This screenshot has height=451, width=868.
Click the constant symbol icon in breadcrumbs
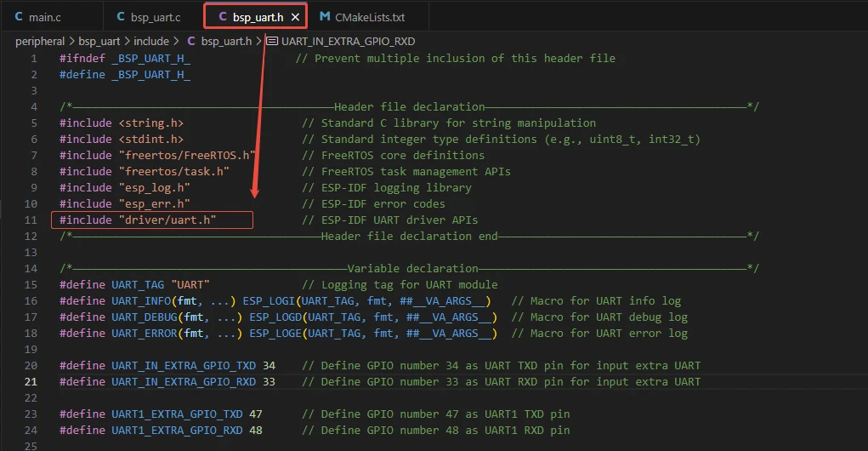point(272,41)
